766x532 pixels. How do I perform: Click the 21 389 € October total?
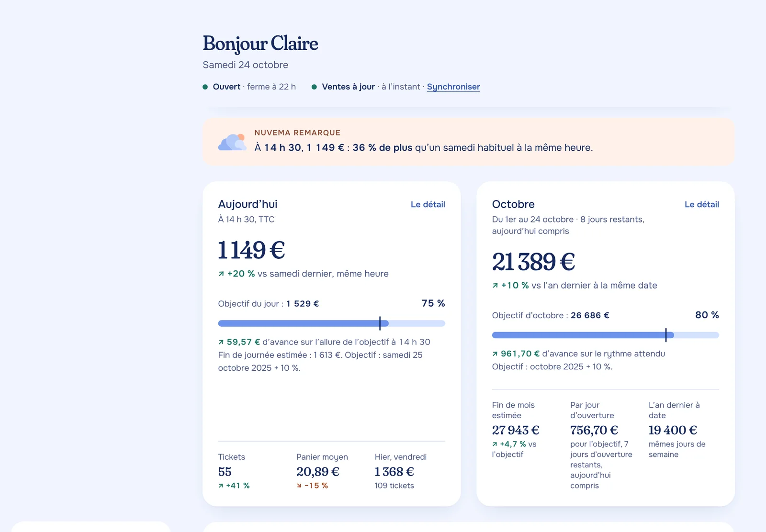[534, 262]
